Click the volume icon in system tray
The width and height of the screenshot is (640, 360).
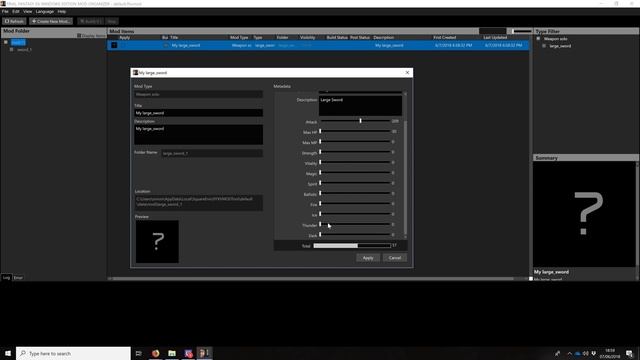(586, 353)
